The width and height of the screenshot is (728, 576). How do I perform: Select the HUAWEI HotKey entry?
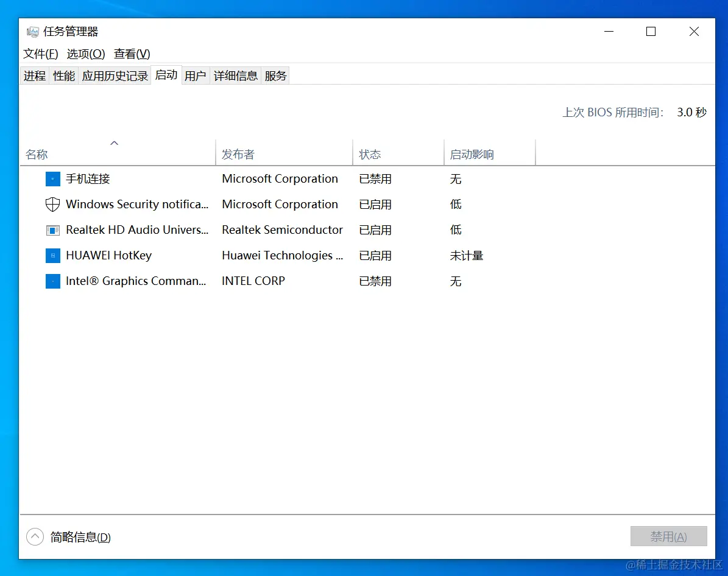108,255
